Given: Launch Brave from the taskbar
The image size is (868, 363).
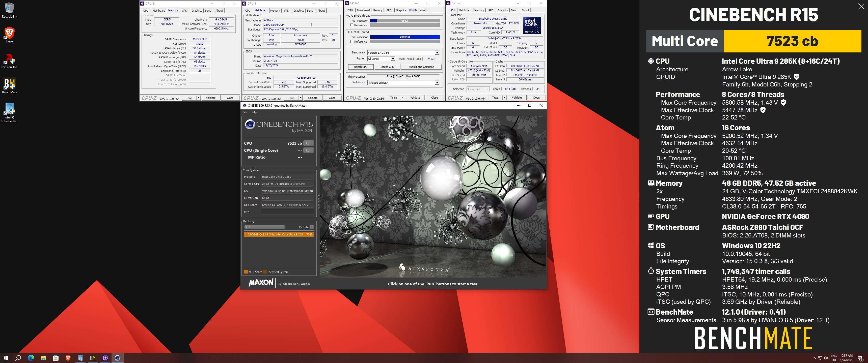Looking at the screenshot, I should pyautogui.click(x=68, y=358).
